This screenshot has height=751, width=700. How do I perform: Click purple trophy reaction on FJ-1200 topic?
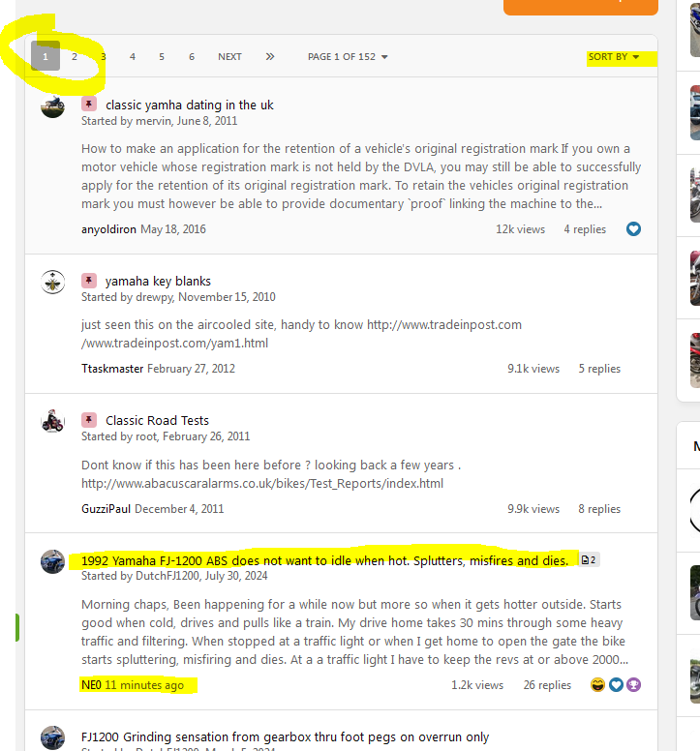[x=633, y=685]
